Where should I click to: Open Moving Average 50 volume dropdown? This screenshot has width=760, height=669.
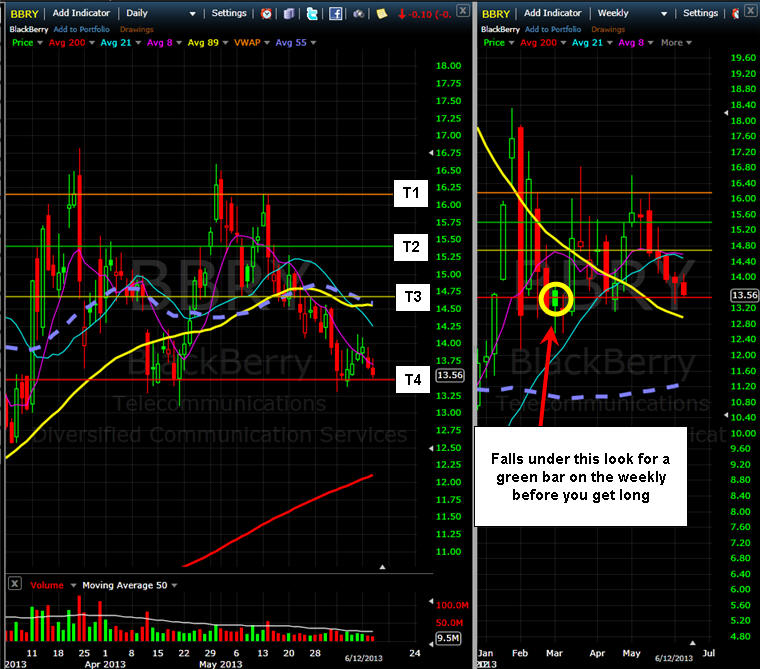tap(127, 584)
